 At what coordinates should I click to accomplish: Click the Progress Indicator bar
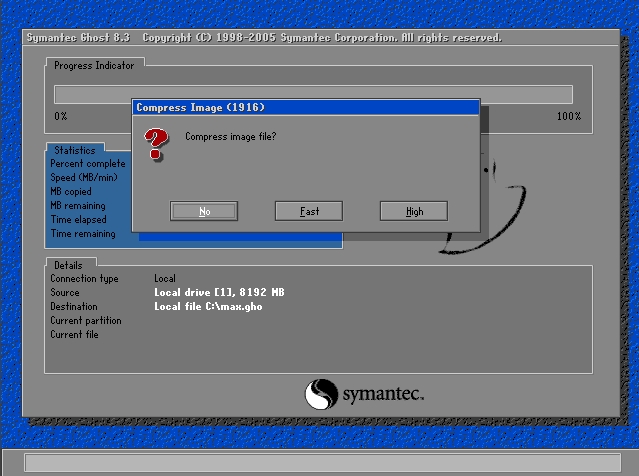(313, 94)
